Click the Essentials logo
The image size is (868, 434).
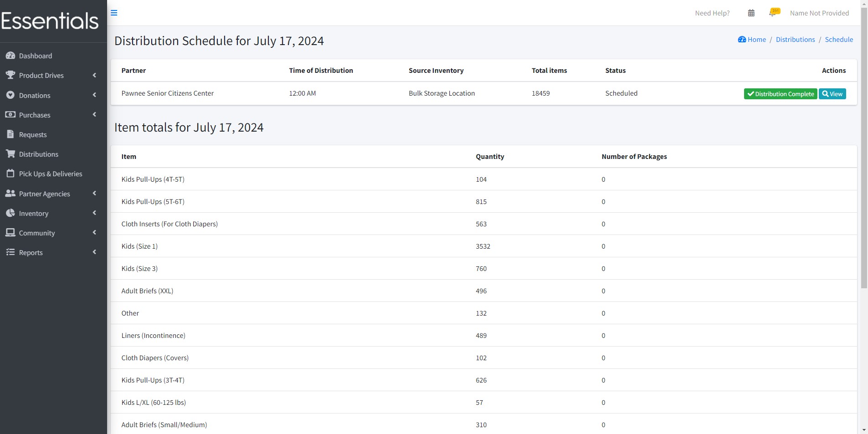(50, 21)
